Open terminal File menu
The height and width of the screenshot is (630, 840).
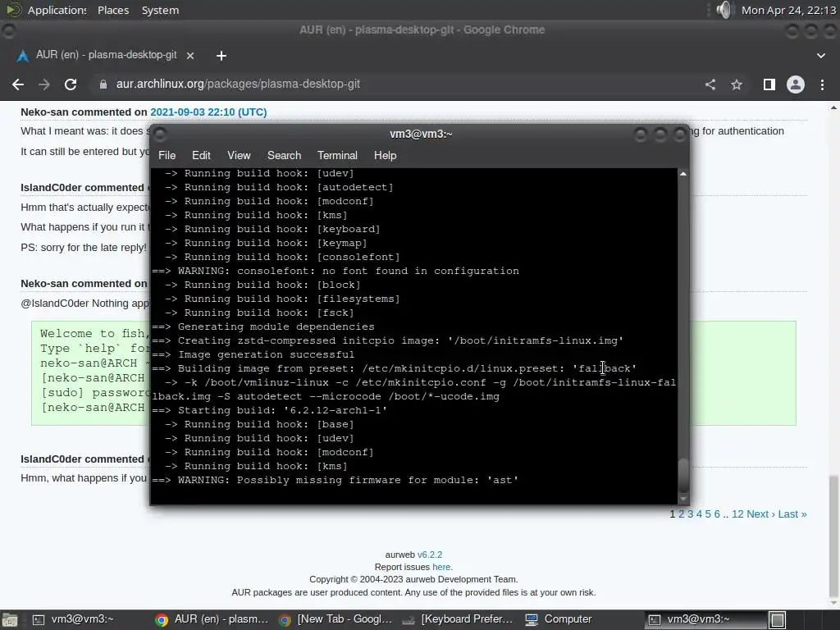click(x=167, y=155)
